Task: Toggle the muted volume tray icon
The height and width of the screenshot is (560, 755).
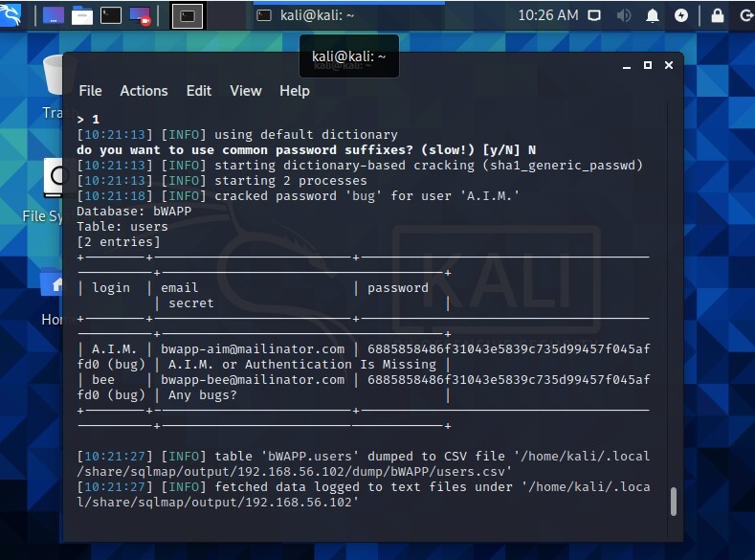Action: 624,15
